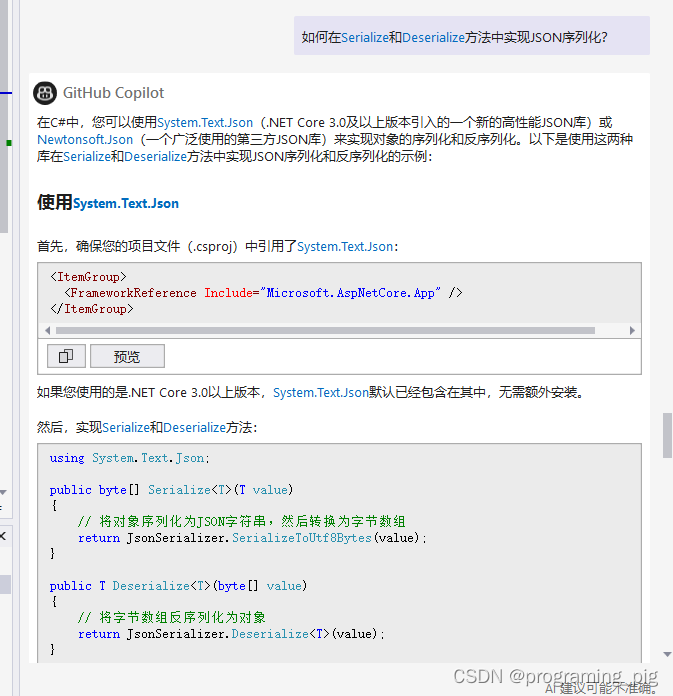Viewport: 673px width, 696px height.
Task: Click the 预览 preview button
Action: (x=127, y=356)
